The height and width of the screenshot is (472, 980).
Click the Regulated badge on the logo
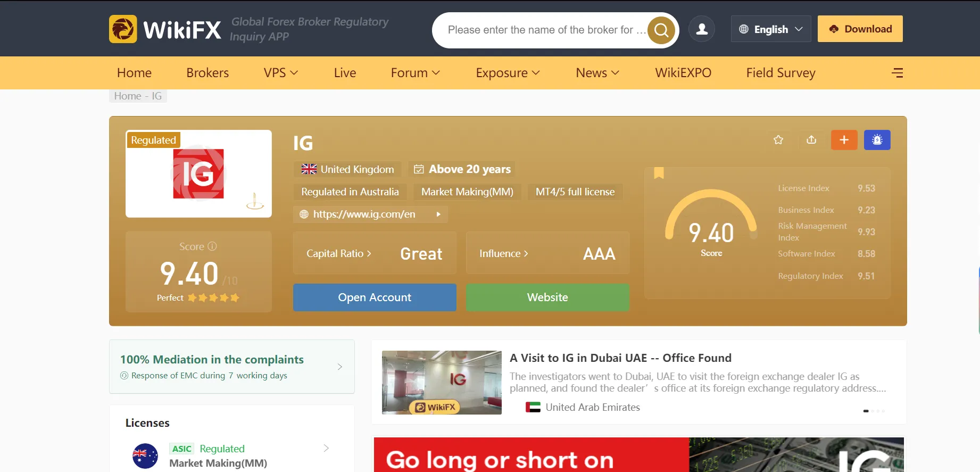[x=153, y=140]
